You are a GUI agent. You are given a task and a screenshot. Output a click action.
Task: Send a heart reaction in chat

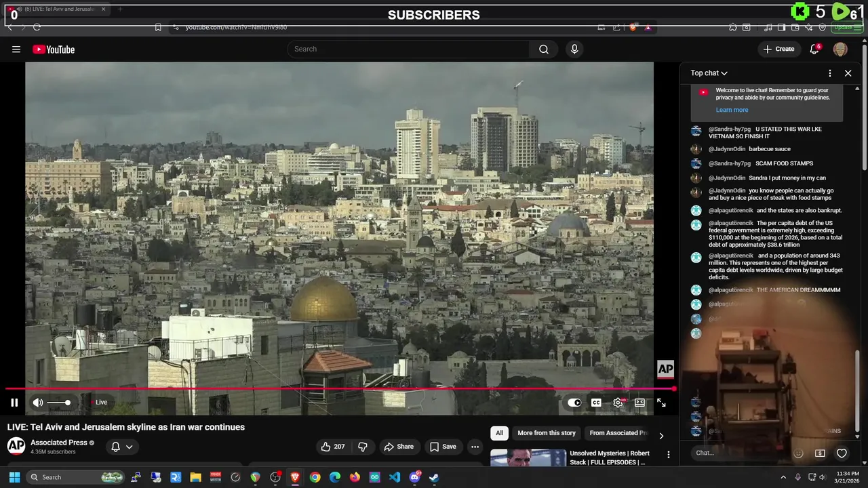[842, 453]
